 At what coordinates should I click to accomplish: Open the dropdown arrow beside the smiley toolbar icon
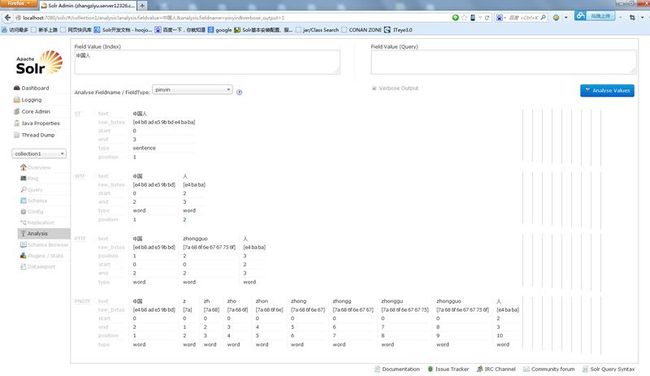click(566, 18)
